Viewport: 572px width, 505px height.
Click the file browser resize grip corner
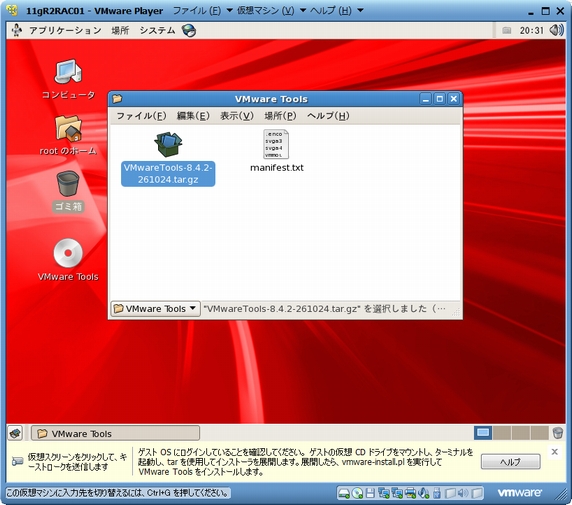pyautogui.click(x=456, y=312)
